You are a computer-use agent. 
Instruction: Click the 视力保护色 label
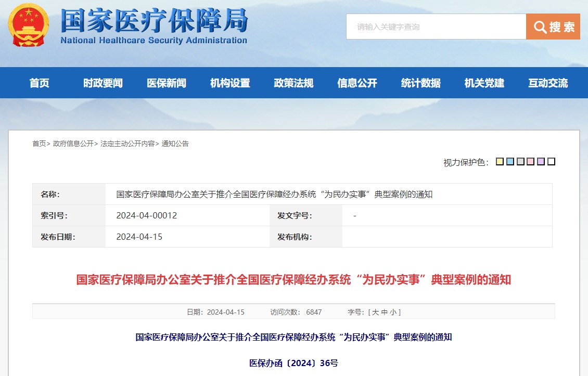click(466, 162)
